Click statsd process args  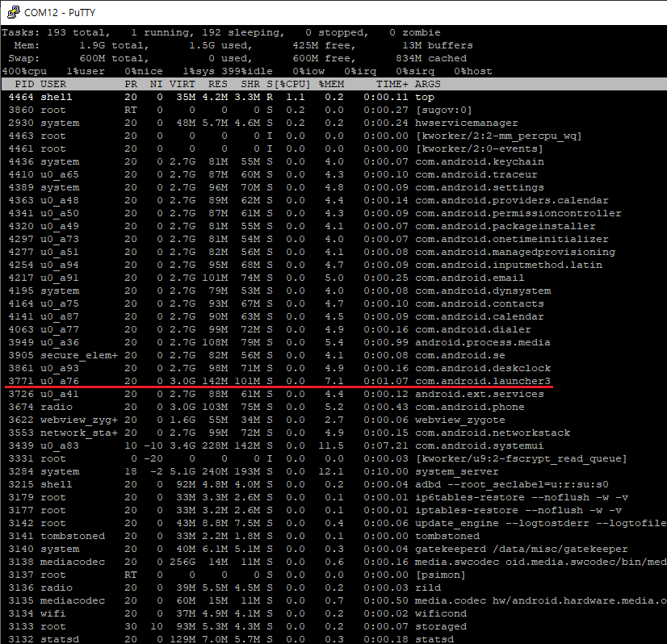coord(434,638)
